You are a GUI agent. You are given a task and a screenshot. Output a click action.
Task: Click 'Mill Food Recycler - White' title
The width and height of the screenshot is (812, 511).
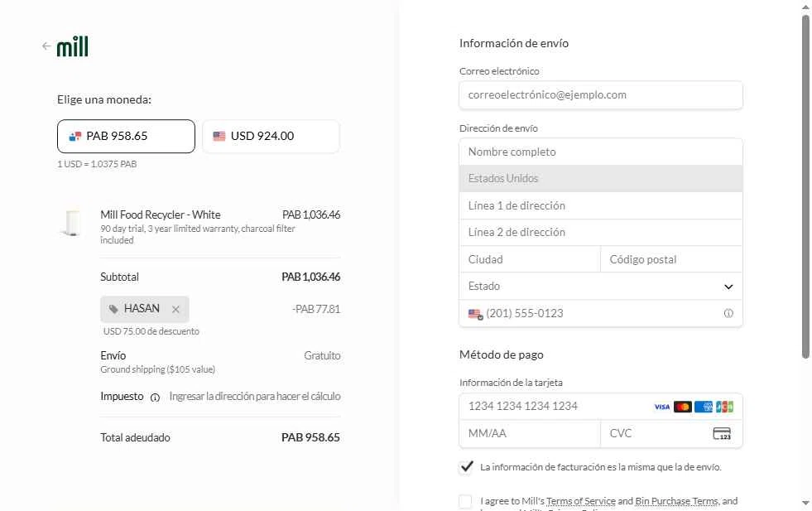tap(161, 215)
